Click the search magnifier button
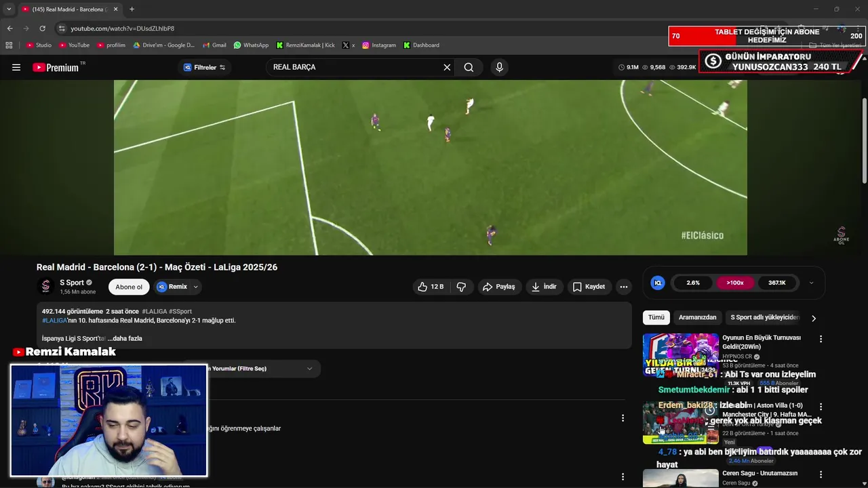868x488 pixels. (469, 67)
